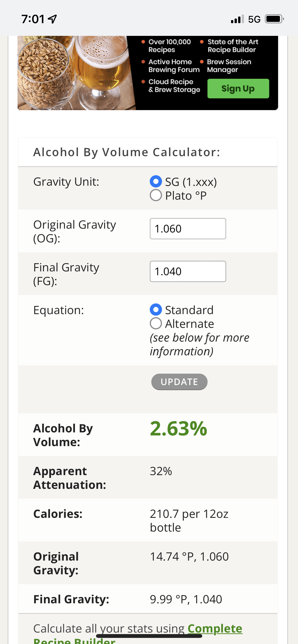Click the Final Gravity input field
This screenshot has height=644, width=298.
click(188, 271)
